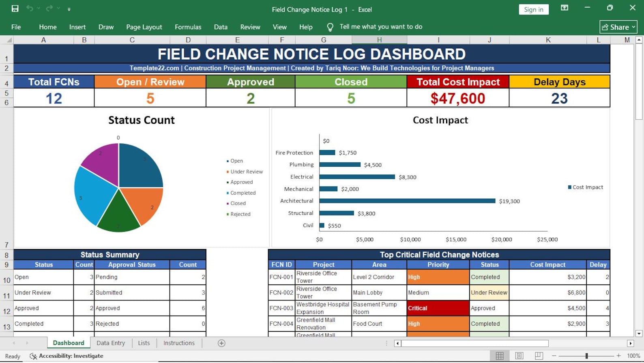The image size is (644, 363).
Task: Open the File menu
Action: coord(16,27)
